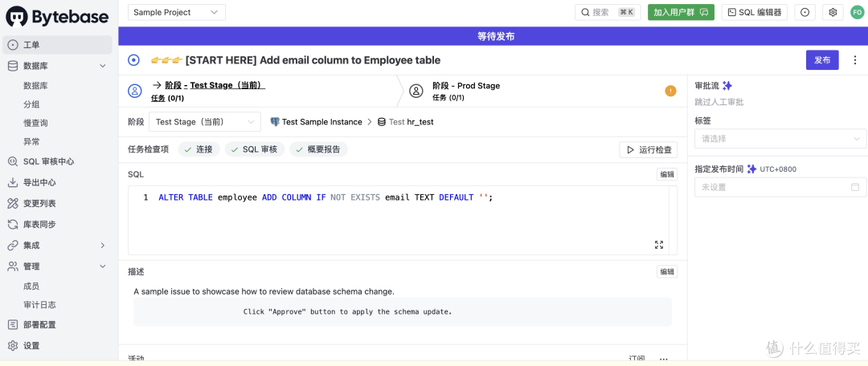The image size is (868, 366).
Task: Click the Test Stage person avatar icon
Action: pyautogui.click(x=135, y=91)
